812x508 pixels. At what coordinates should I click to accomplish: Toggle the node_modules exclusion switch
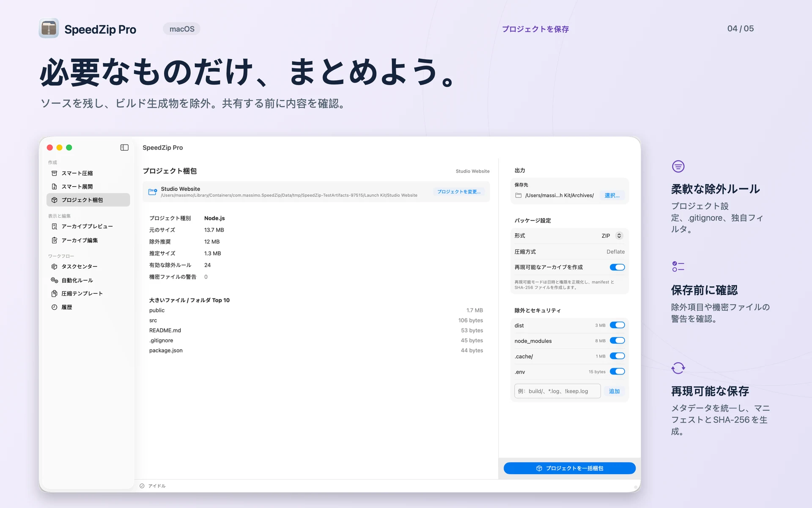[x=617, y=341]
